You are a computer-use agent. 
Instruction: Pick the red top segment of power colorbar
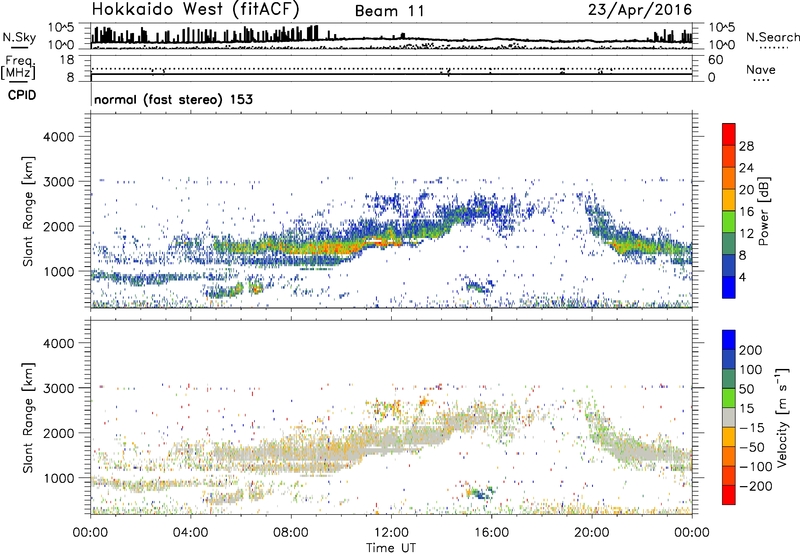tap(729, 134)
